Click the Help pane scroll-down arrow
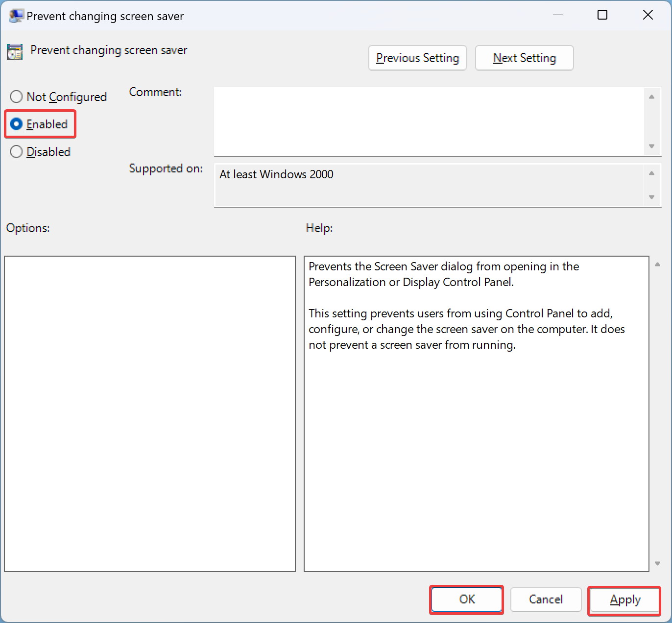This screenshot has height=623, width=672. click(x=658, y=563)
